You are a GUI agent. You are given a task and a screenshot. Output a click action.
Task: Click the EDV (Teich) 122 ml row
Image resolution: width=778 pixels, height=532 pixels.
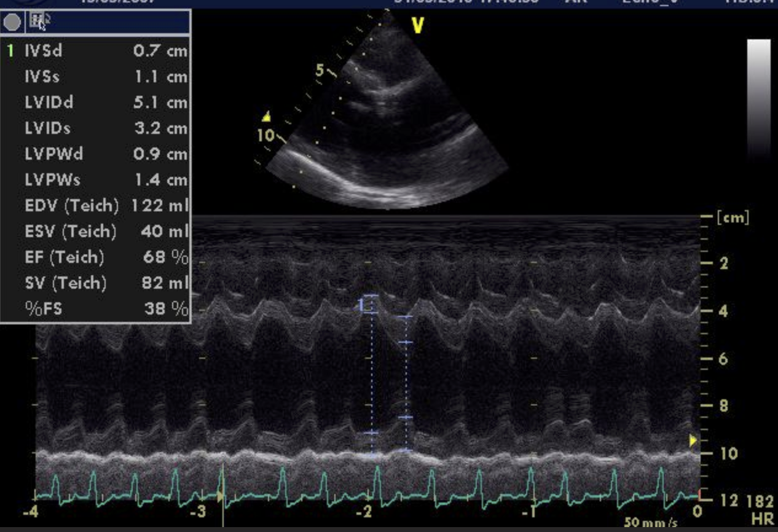tap(97, 205)
